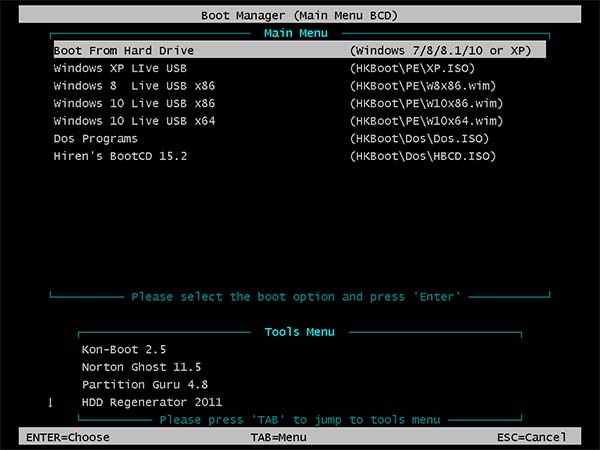Click (HKBoot\Dos\HBCD.ISO) path text
The width and height of the screenshot is (600, 450).
(x=423, y=156)
